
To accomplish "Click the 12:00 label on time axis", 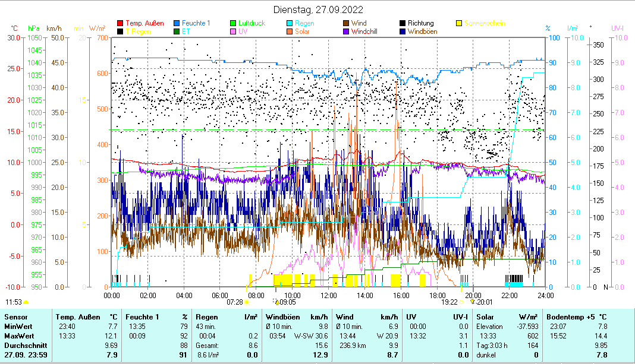I will (329, 295).
